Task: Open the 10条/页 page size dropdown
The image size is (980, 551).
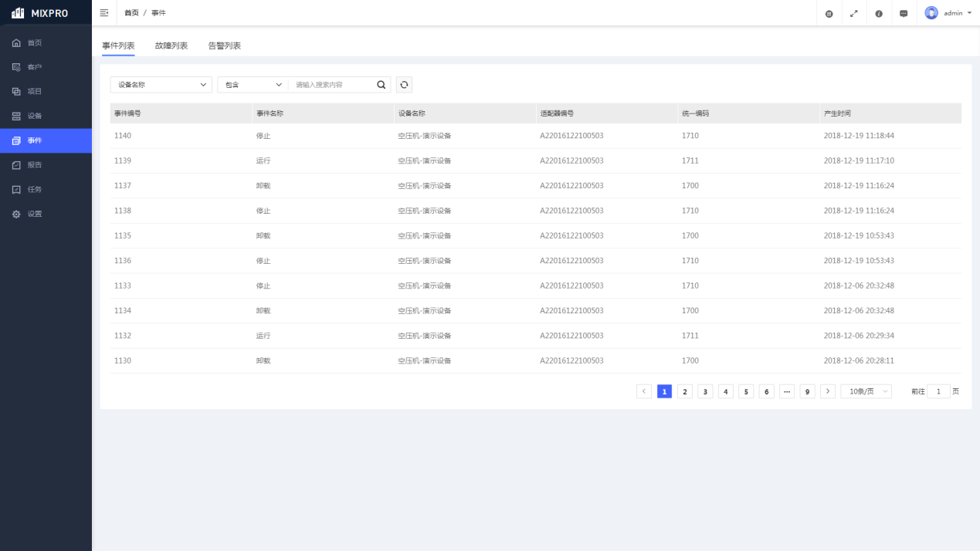Action: click(866, 391)
